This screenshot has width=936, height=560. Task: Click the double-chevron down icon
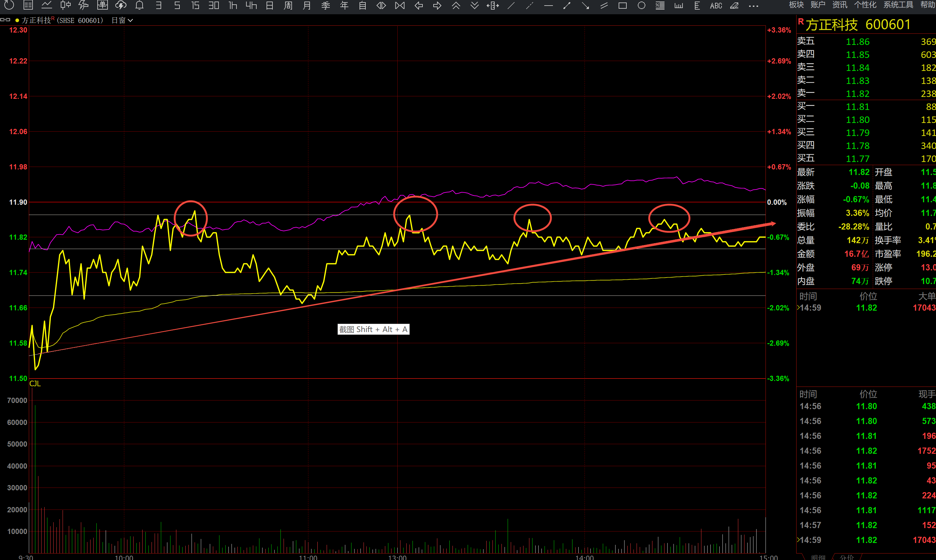475,5
